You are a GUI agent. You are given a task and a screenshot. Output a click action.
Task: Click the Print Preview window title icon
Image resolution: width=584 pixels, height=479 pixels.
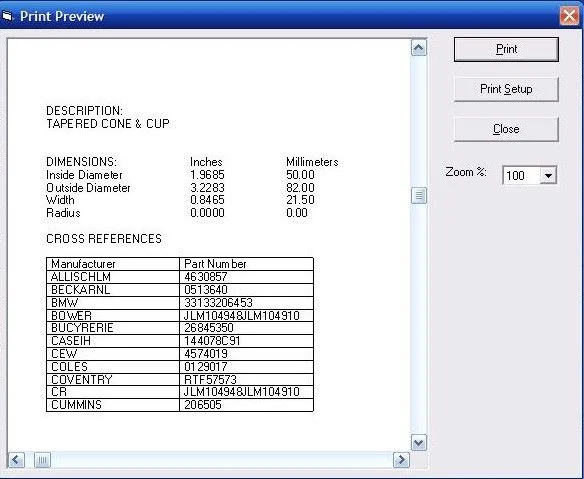pos(7,16)
